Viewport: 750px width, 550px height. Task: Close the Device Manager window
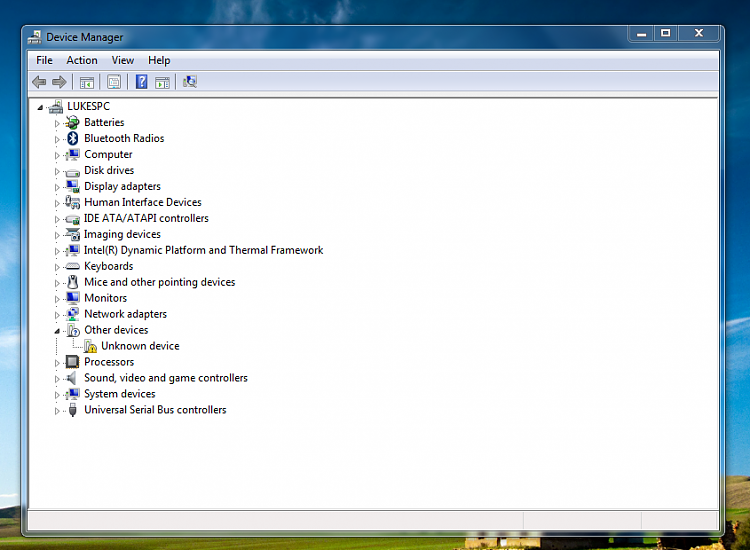coord(698,33)
